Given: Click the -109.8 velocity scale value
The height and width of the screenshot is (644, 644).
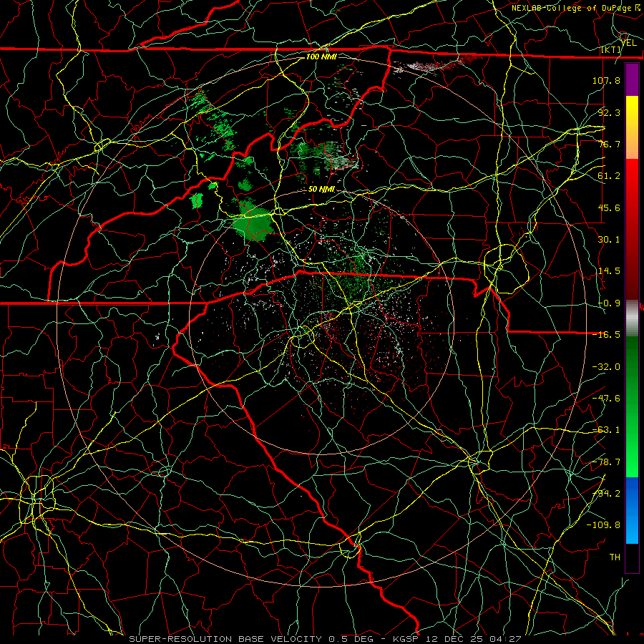Looking at the screenshot, I should tap(603, 525).
